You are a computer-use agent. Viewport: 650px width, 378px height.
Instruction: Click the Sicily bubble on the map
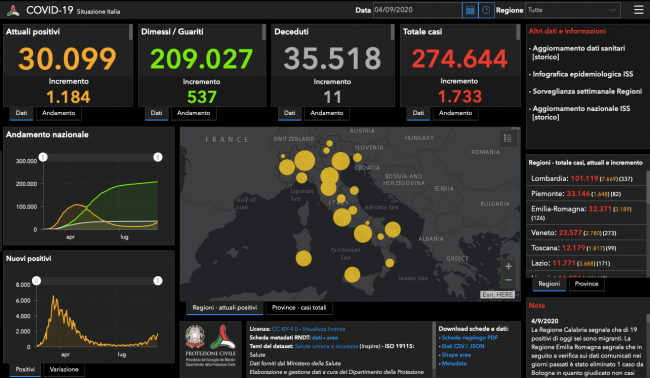[x=352, y=274]
